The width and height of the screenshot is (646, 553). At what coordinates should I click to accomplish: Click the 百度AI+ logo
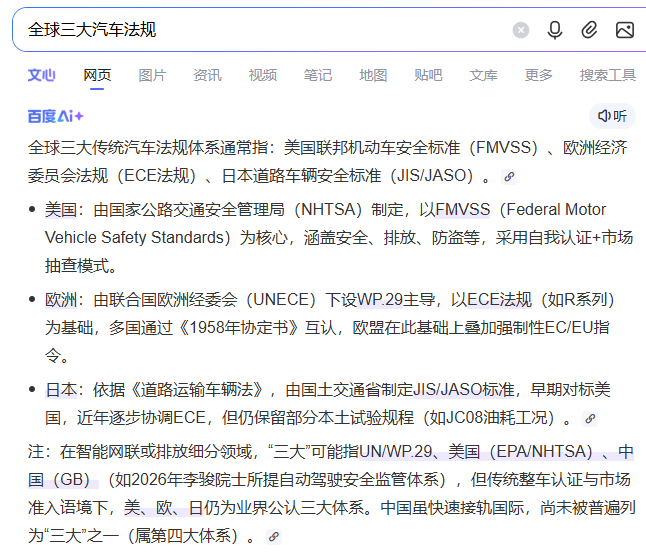56,116
